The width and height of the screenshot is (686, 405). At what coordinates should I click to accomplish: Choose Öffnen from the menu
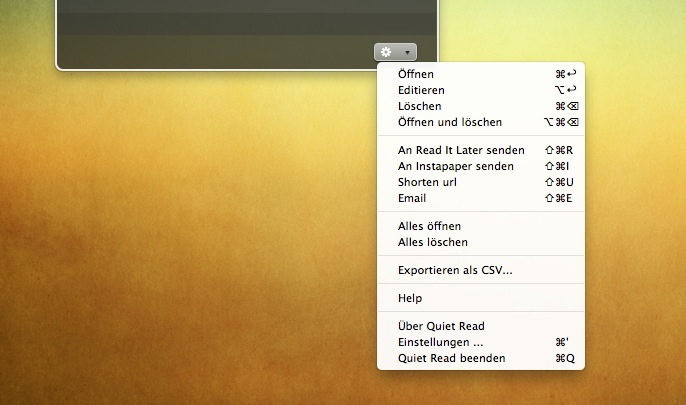(481, 74)
